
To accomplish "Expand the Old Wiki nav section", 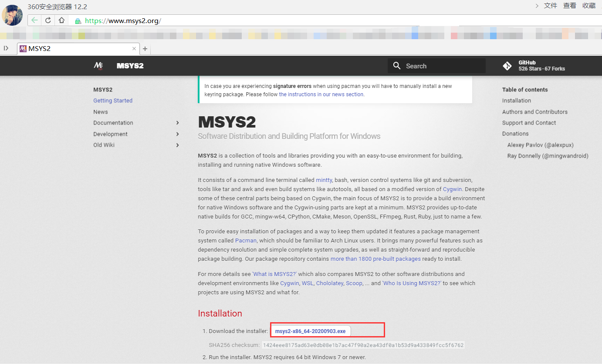I will [x=177, y=145].
